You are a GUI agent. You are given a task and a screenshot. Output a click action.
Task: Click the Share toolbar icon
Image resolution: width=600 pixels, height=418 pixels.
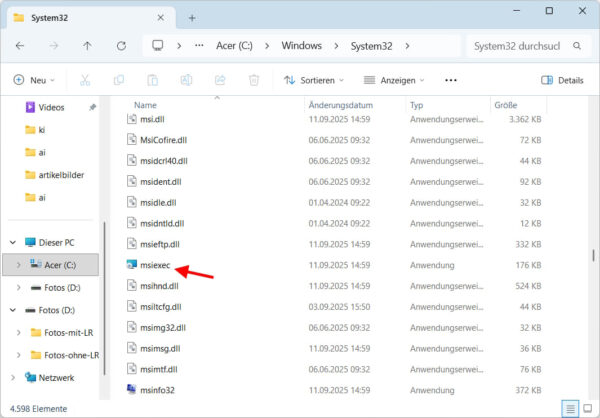(220, 80)
